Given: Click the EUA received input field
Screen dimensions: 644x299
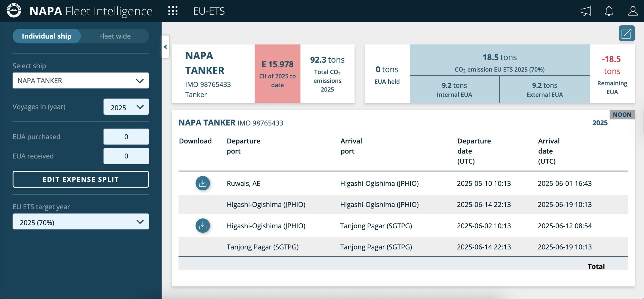Looking at the screenshot, I should 126,156.
